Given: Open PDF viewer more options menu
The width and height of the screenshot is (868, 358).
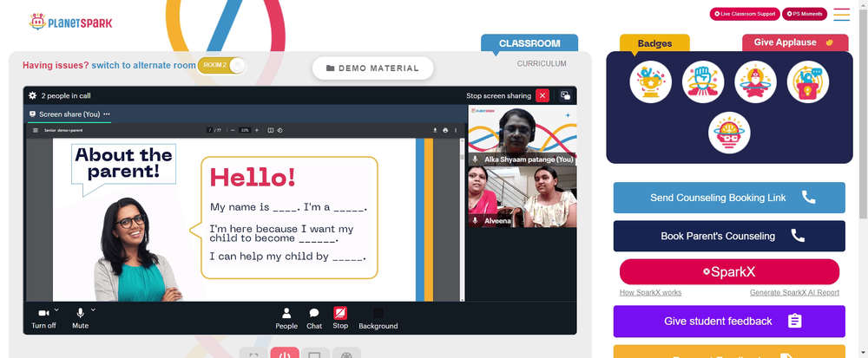Looking at the screenshot, I should 456,130.
